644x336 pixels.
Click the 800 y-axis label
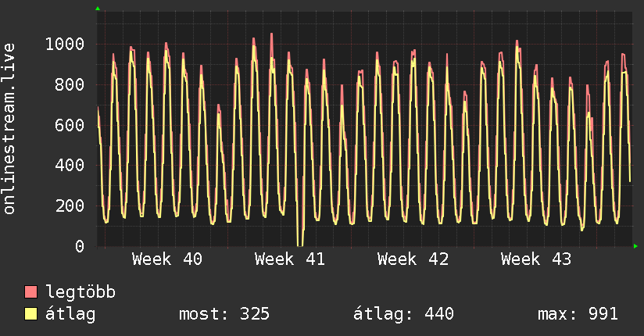pyautogui.click(x=70, y=84)
